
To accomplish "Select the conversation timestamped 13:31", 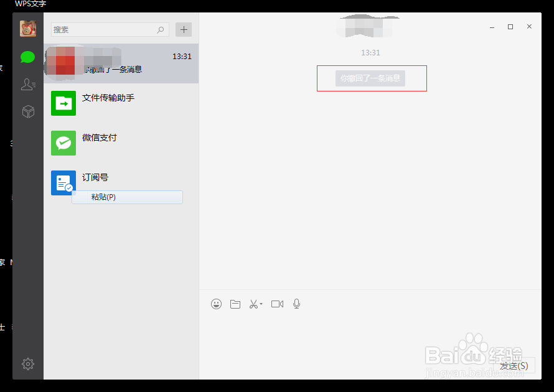I will coord(121,63).
